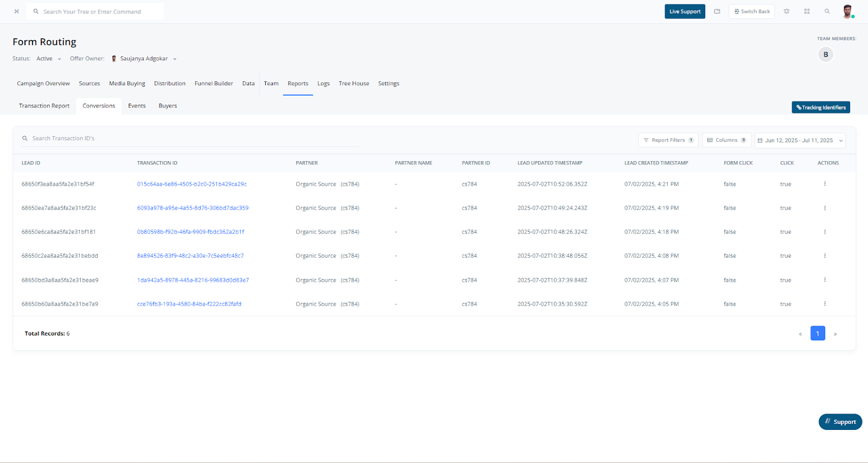This screenshot has width=868, height=463.
Task: Click the Tracking Identifiers button
Action: click(x=820, y=107)
